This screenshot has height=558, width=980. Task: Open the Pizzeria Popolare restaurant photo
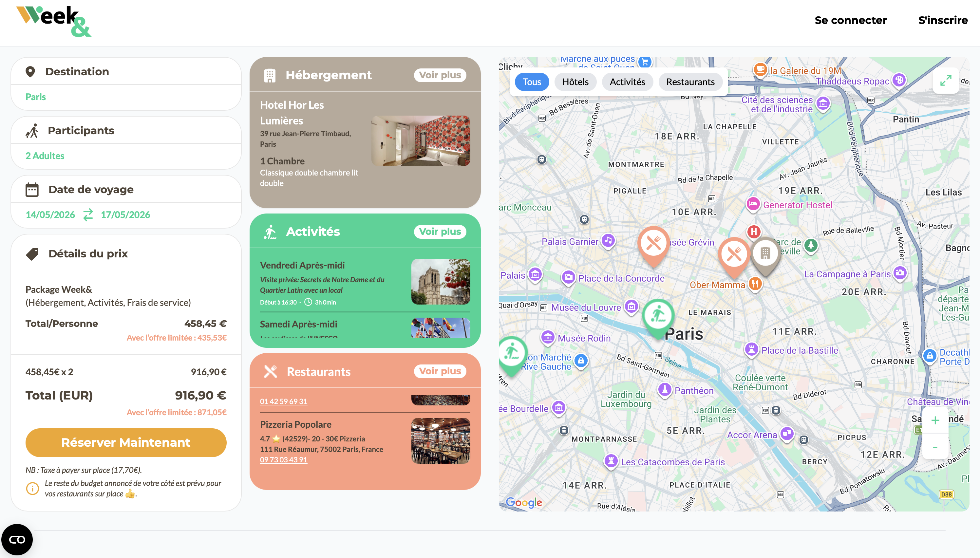point(441,440)
